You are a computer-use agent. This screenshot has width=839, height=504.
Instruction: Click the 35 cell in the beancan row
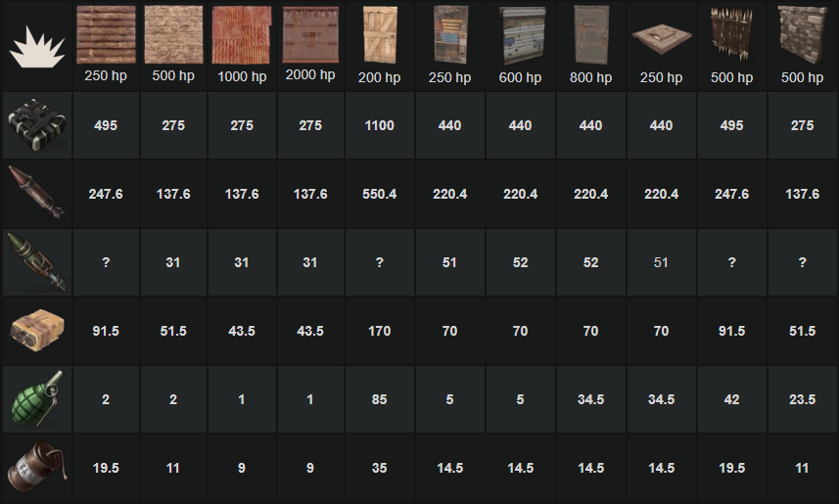[x=380, y=468]
